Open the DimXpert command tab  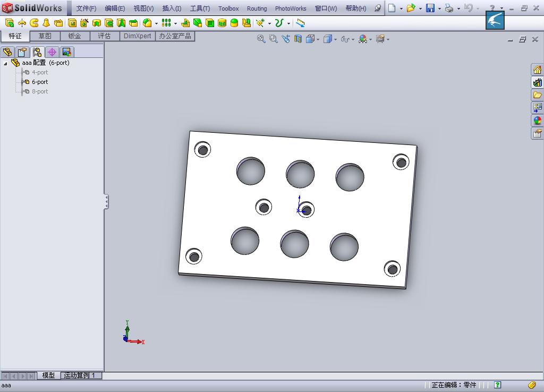pyautogui.click(x=138, y=36)
